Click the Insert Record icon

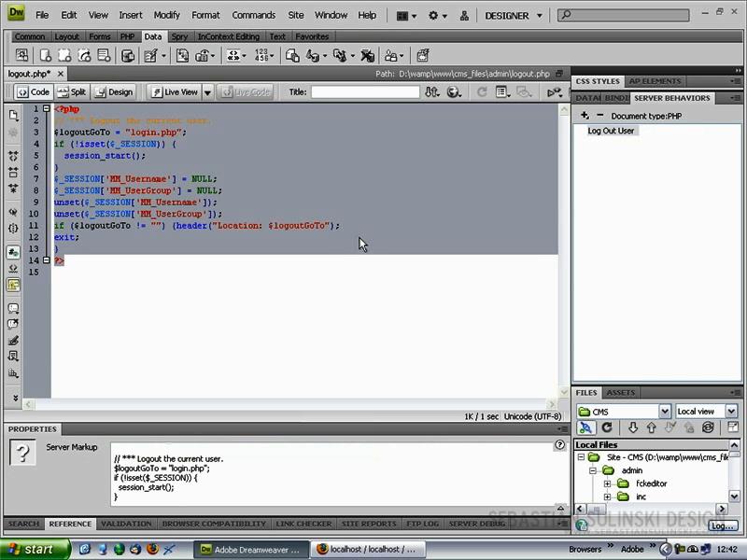[x=315, y=55]
